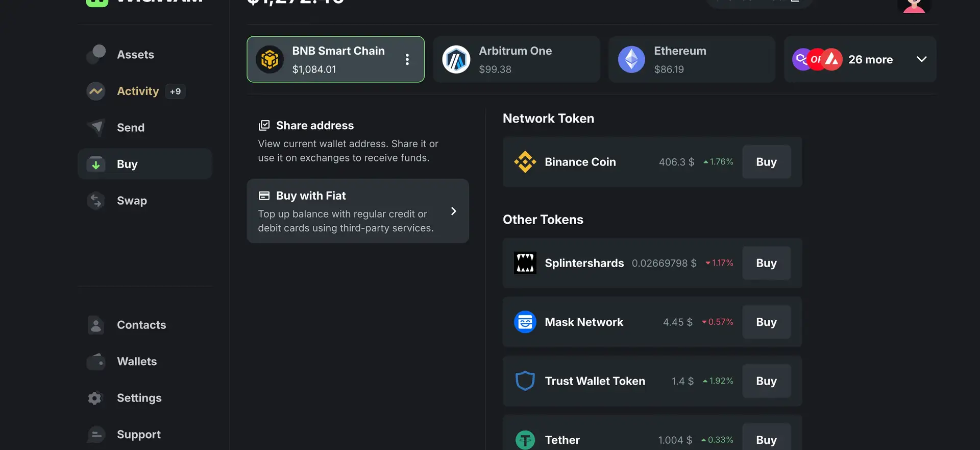Go to the Activity page
This screenshot has height=450, width=980.
[138, 91]
